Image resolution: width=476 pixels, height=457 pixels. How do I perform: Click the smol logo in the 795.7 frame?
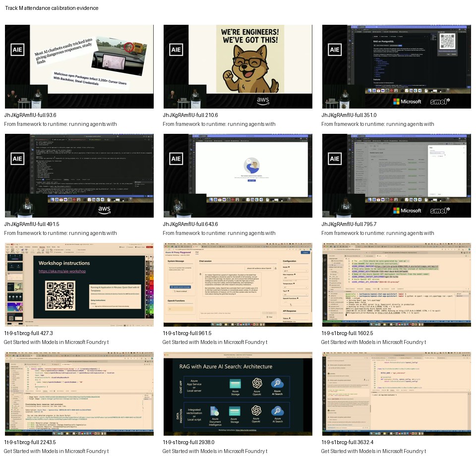pos(440,211)
